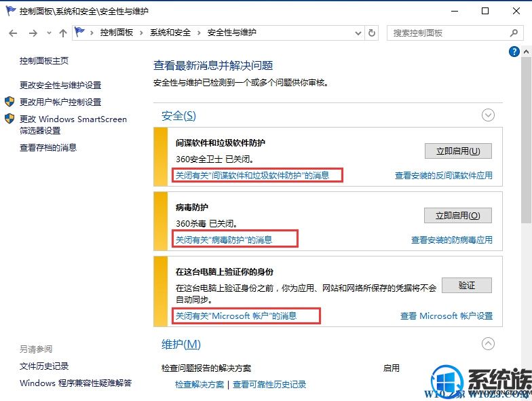Select 安全性与维护 in the breadcrumb path
This screenshot has width=532, height=401.
[232, 33]
